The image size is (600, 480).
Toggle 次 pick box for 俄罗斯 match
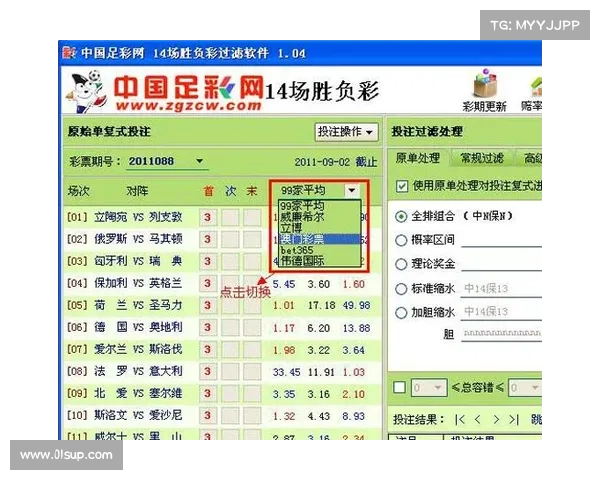click(x=230, y=239)
